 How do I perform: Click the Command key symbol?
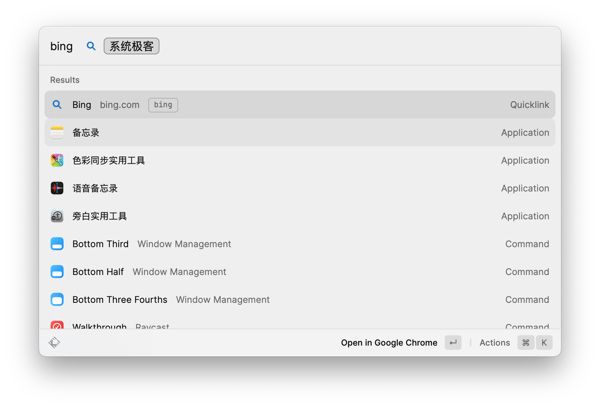point(526,343)
